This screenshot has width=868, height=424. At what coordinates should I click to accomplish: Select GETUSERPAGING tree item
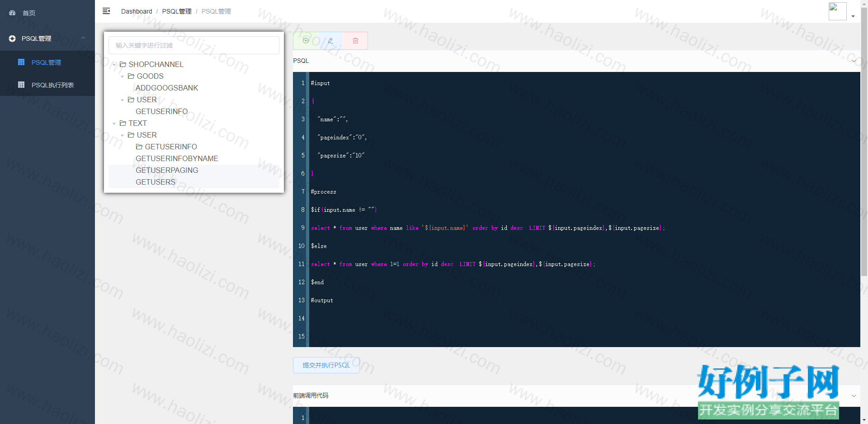tap(167, 170)
